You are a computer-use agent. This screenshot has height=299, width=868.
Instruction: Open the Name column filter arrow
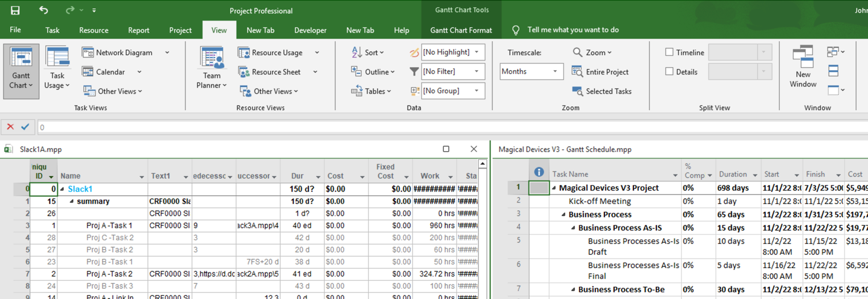[142, 177]
